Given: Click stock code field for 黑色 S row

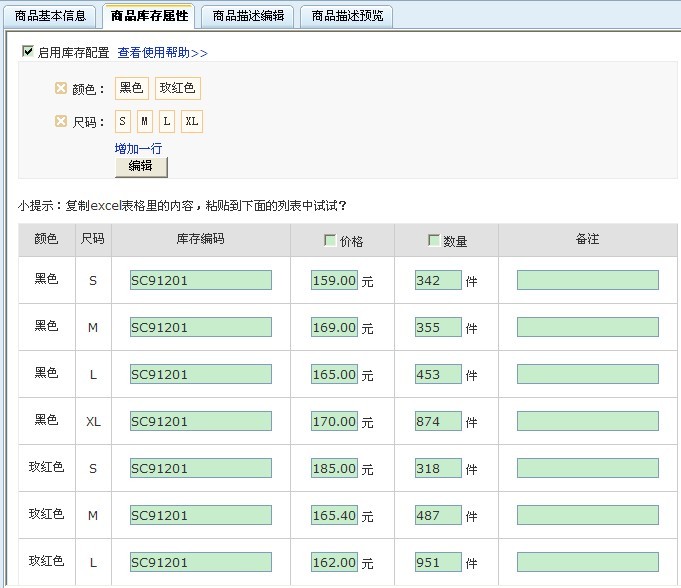Looking at the screenshot, I should [x=200, y=280].
